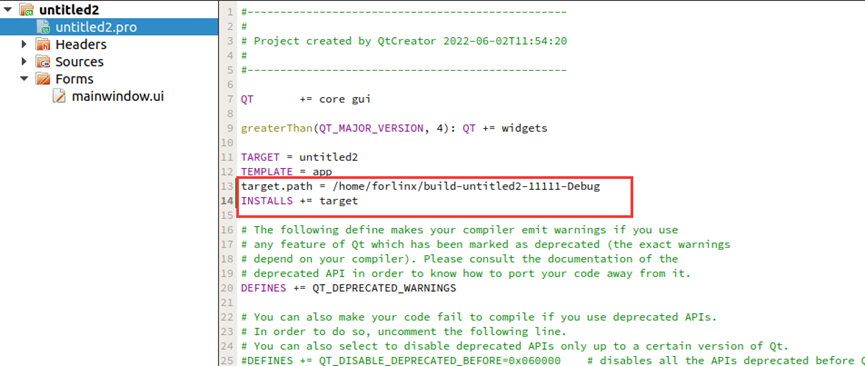Image resolution: width=865 pixels, height=366 pixels.
Task: Collapse the Forms folder
Action: pos(24,78)
